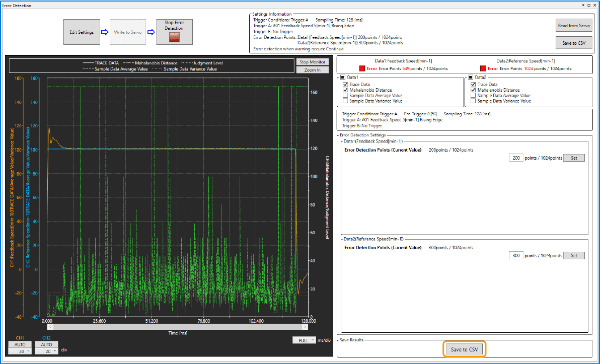Click Read from Servo button

pos(574,26)
